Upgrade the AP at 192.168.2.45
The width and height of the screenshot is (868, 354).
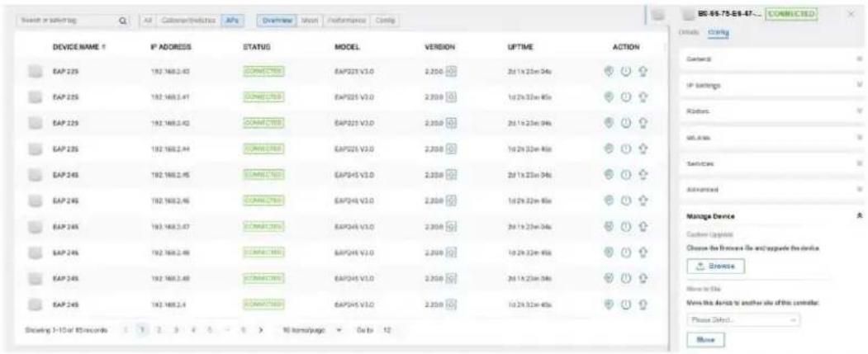click(x=643, y=173)
